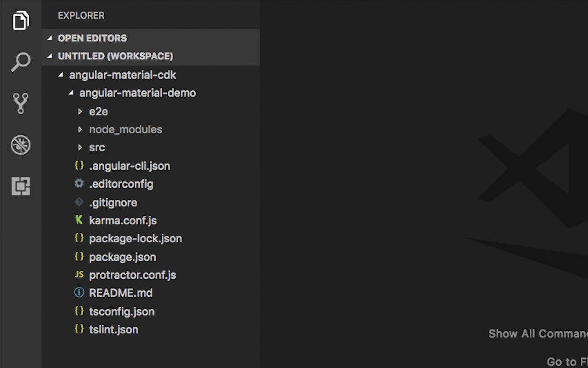Open the README.md file
The image size is (588, 368).
click(121, 293)
